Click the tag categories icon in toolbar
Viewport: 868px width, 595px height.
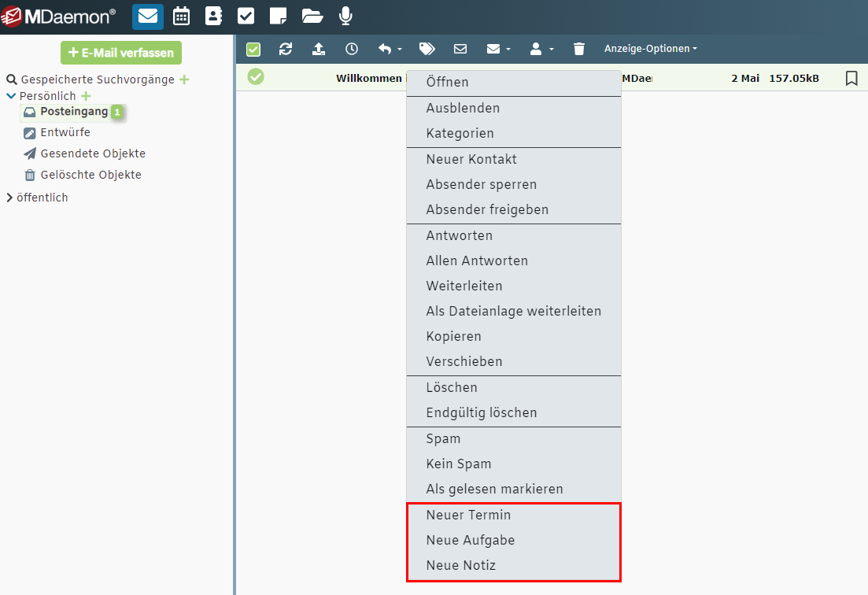tap(427, 49)
